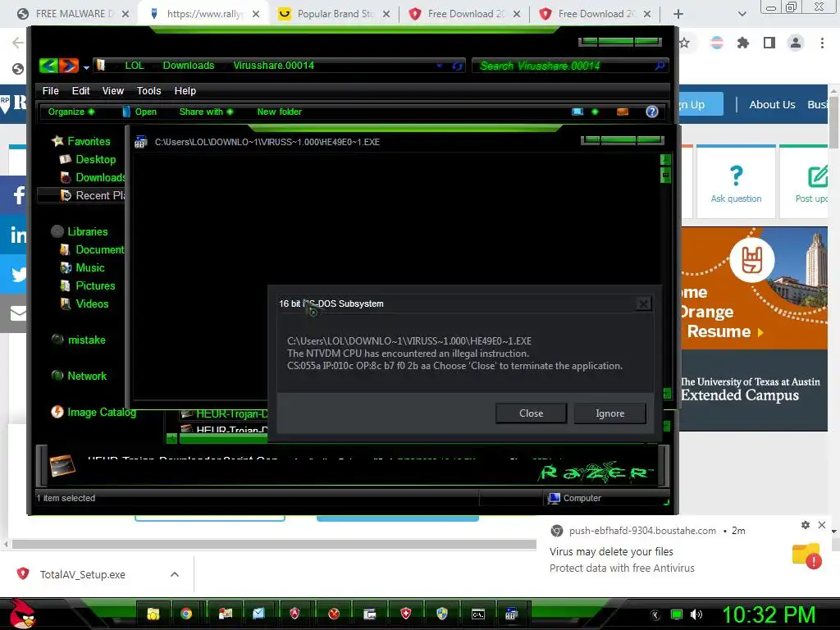
Task: Share page via Facebook icon
Action: (15, 194)
